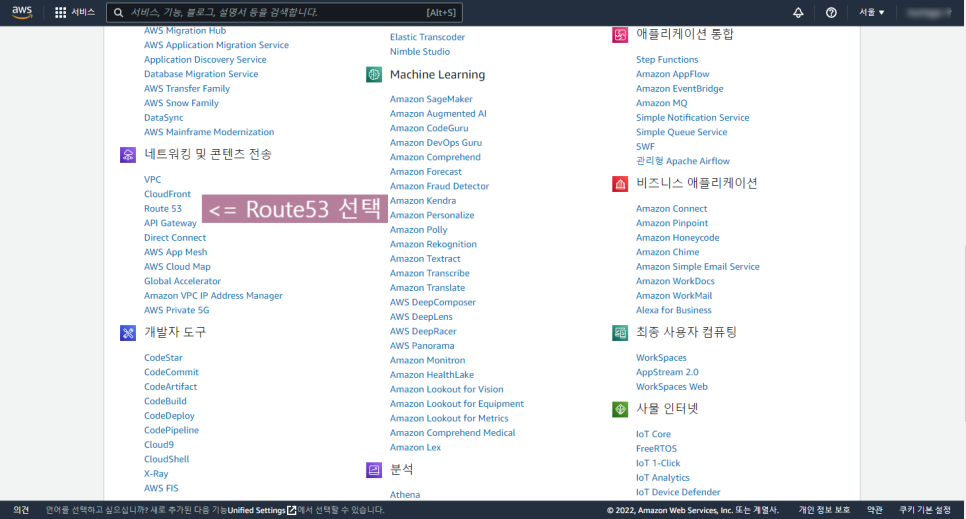The image size is (966, 519).
Task: Open Amazon Lex link
Action: (415, 447)
